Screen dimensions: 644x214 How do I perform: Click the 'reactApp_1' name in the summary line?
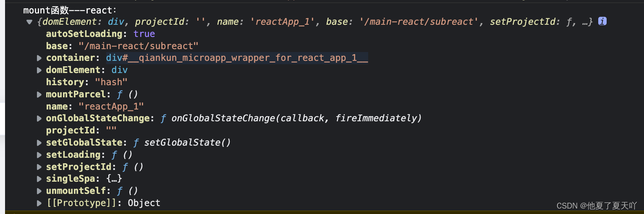pos(283,22)
